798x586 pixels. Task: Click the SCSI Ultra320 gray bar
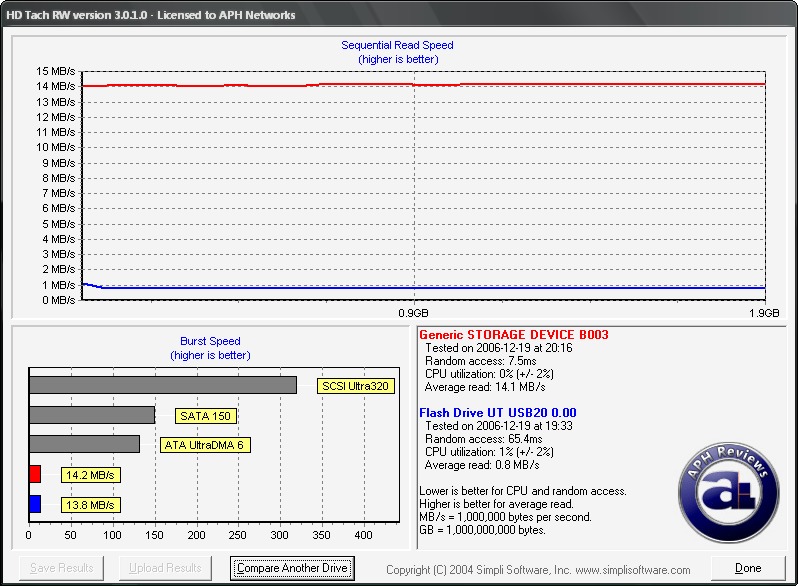(163, 385)
